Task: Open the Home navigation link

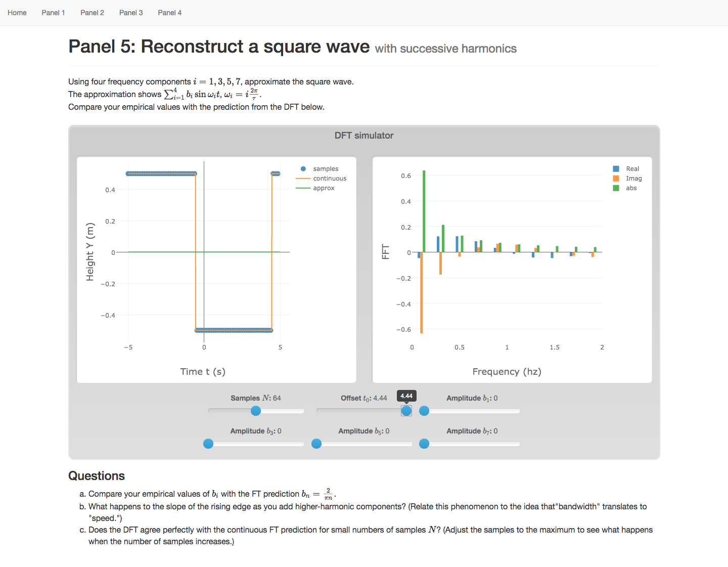Action: point(17,13)
